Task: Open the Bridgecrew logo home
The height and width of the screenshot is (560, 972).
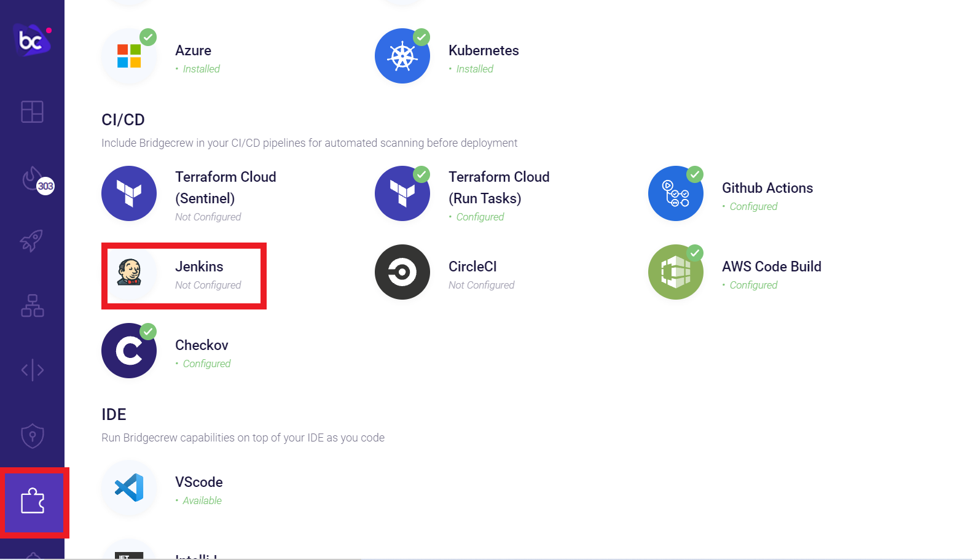Action: click(x=32, y=41)
